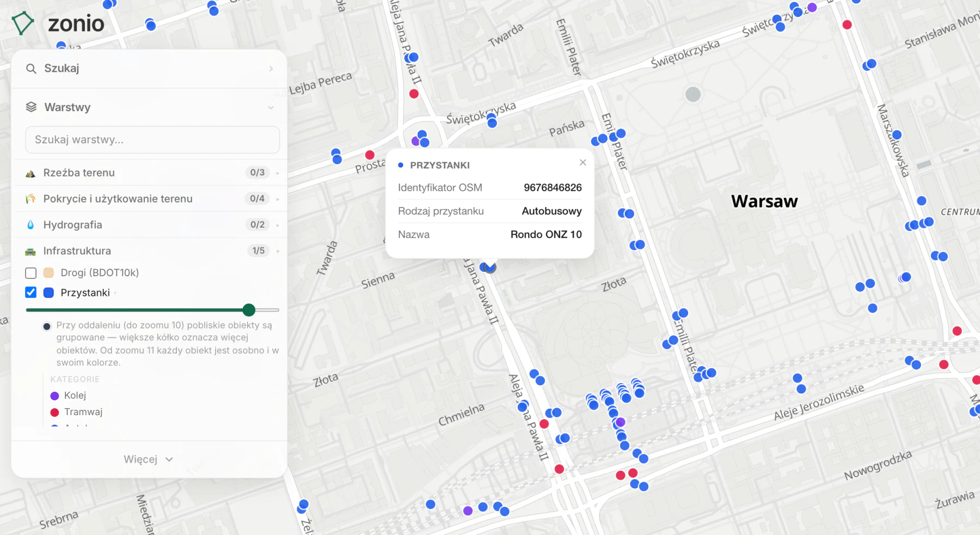This screenshot has width=980, height=535.
Task: Click the red tram stop on Prosta
Action: [x=370, y=155]
